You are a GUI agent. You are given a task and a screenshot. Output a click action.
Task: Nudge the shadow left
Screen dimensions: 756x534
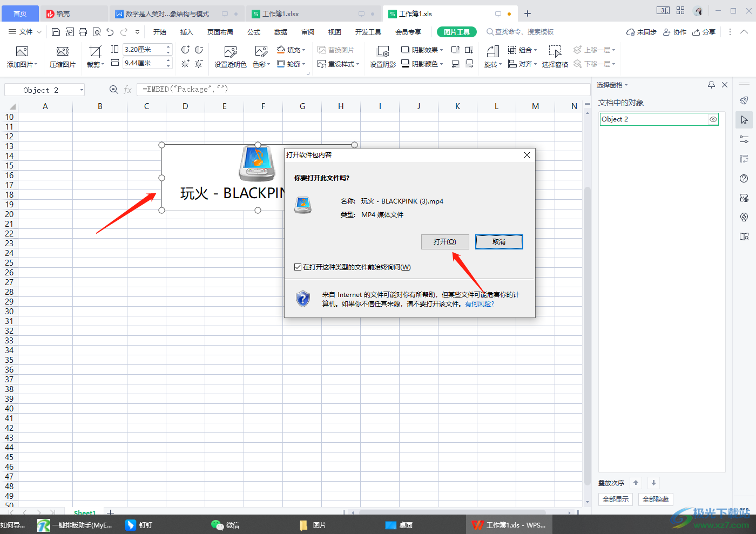click(455, 64)
